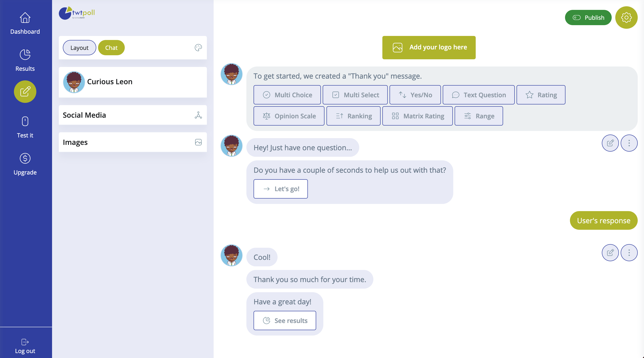Publish the survey
The image size is (644, 358).
coord(588,18)
